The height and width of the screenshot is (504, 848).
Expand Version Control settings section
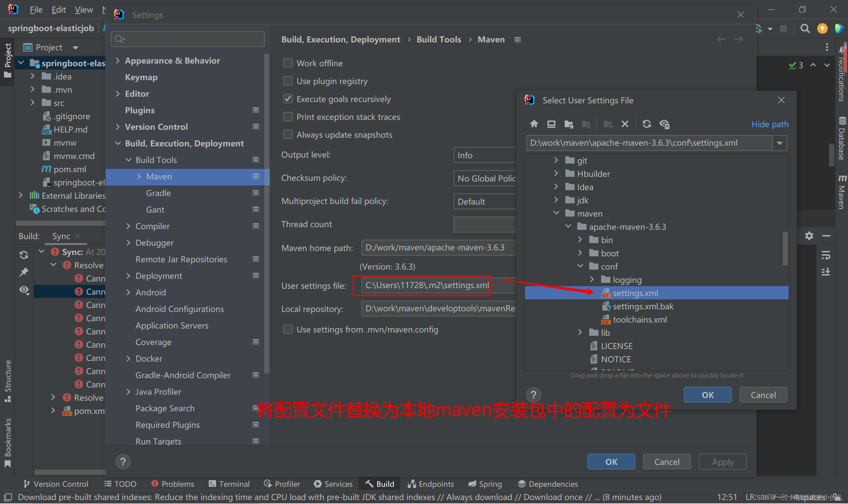pos(118,127)
